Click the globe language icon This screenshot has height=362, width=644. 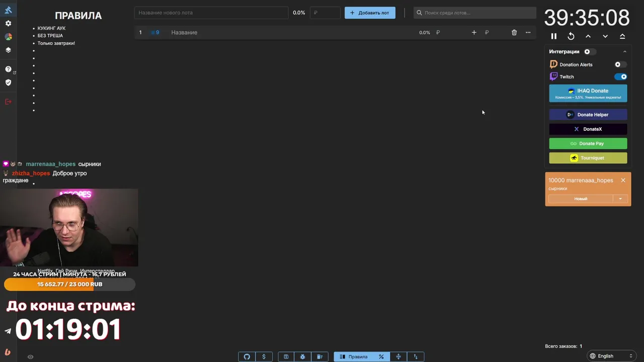coord(593,356)
